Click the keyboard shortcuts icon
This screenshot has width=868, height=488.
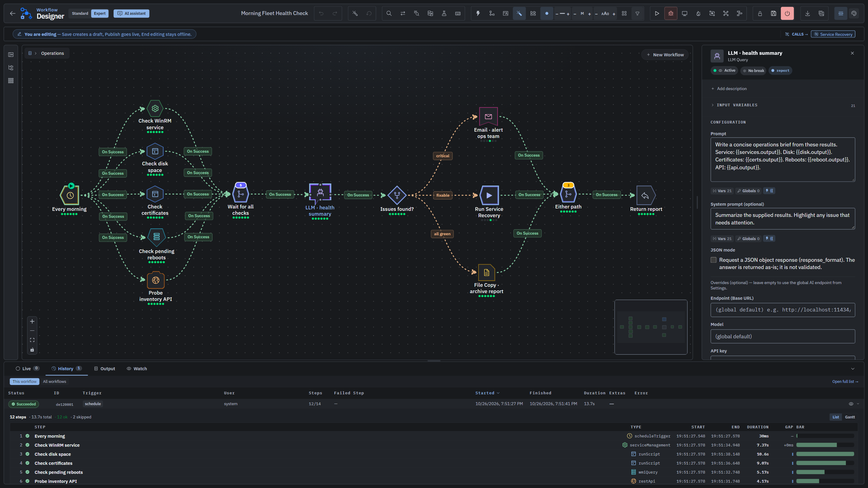click(x=458, y=14)
